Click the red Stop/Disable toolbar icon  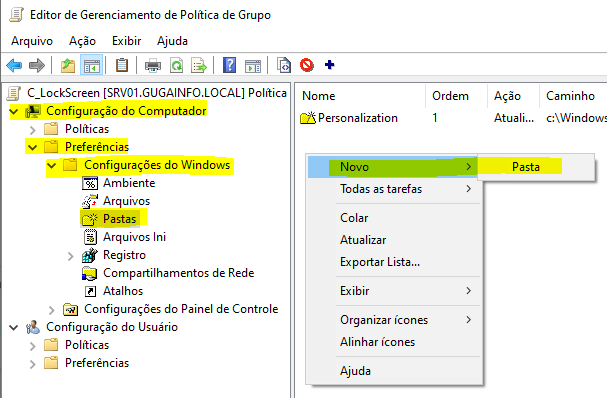point(307,65)
